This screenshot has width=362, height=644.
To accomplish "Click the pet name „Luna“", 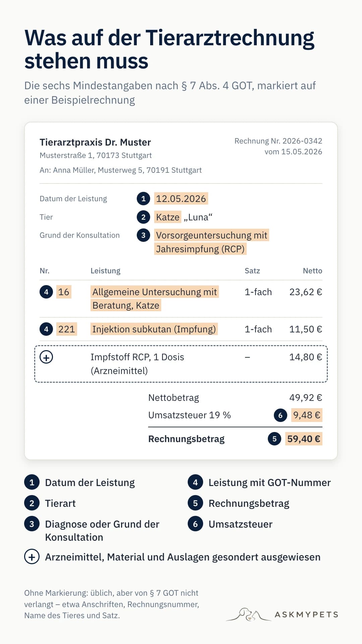I will 198,217.
